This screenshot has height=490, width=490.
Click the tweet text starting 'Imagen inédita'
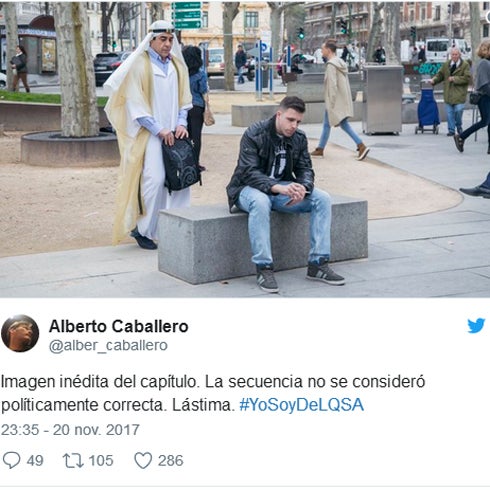tap(213, 393)
